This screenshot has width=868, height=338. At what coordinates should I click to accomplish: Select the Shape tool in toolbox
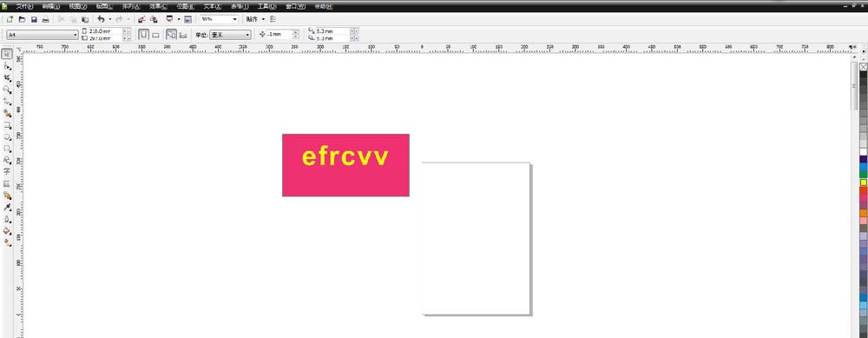coord(7,66)
